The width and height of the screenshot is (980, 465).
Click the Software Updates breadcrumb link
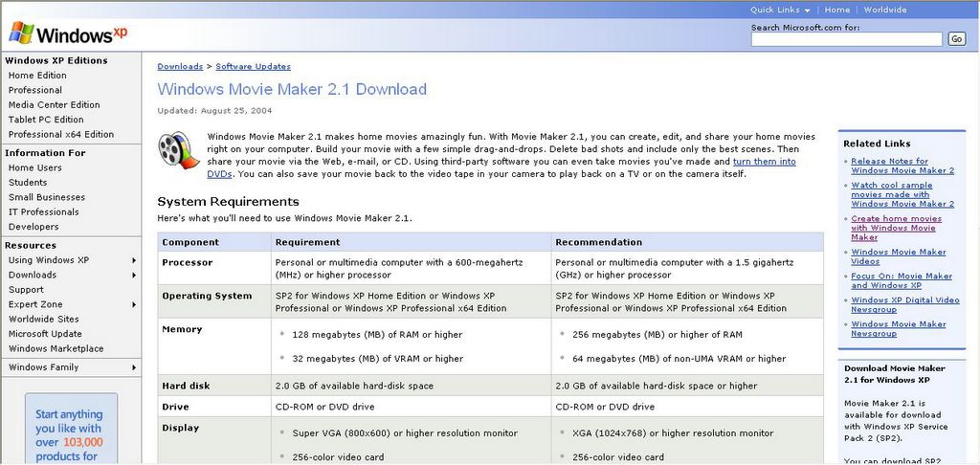[x=253, y=67]
